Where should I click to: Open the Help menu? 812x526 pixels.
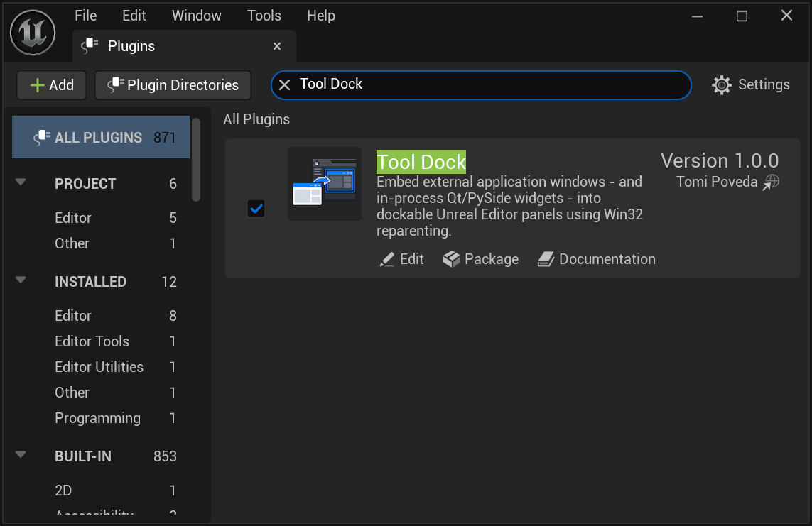[x=321, y=16]
